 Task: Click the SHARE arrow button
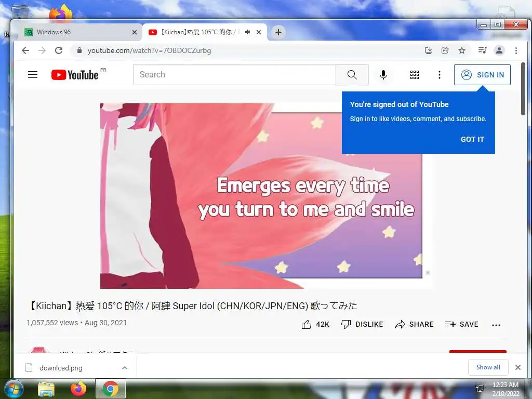click(414, 324)
